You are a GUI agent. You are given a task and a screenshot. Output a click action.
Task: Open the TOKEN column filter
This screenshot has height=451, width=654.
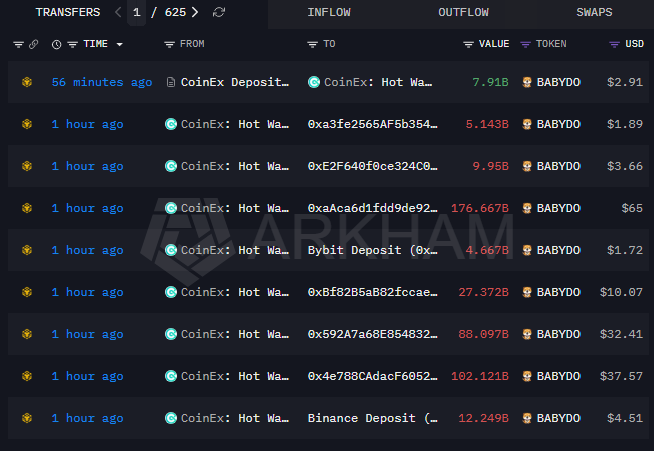pyautogui.click(x=526, y=44)
